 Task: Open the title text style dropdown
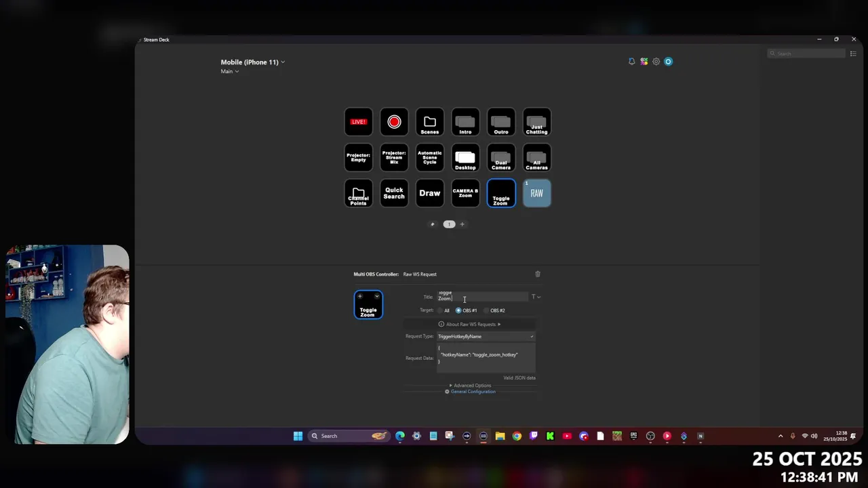click(x=536, y=296)
